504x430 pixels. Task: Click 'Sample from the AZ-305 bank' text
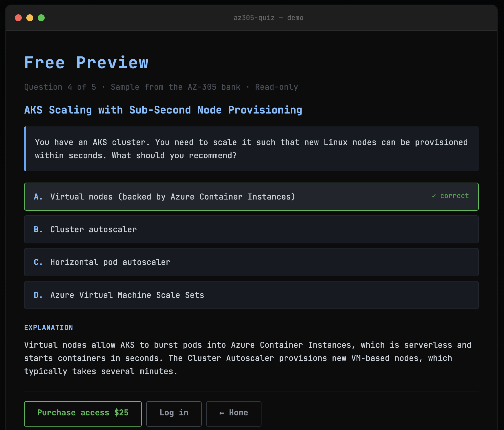pos(176,87)
